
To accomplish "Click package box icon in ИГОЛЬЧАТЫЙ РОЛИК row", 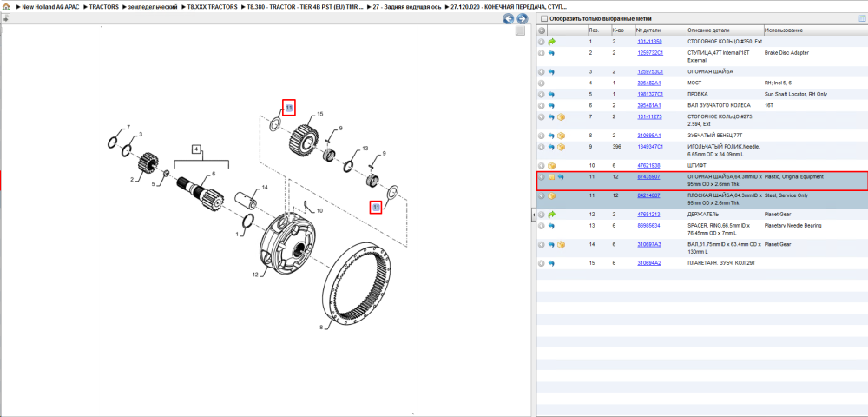I will [561, 148].
